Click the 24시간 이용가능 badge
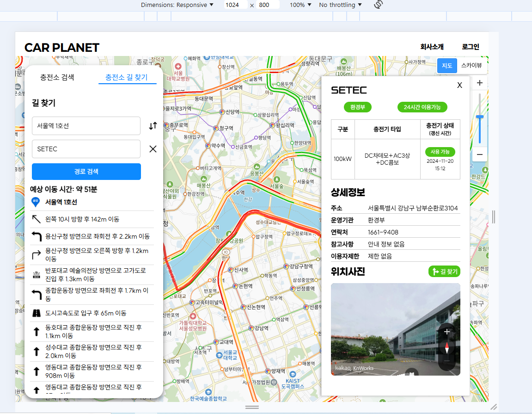Viewport: 532px width, 414px height. click(x=422, y=107)
